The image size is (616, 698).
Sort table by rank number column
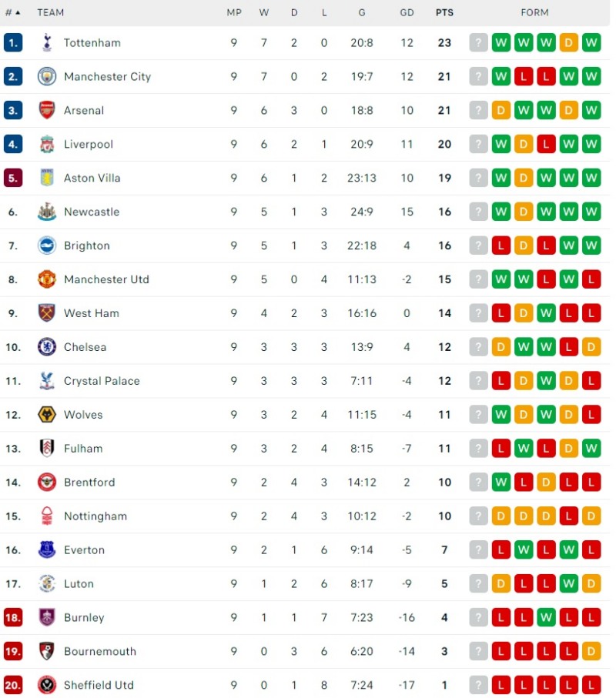[x=12, y=12]
